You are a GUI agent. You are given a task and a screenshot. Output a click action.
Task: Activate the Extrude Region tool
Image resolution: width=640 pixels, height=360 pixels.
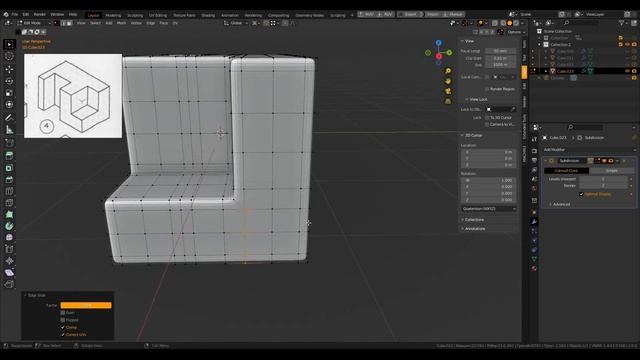click(x=9, y=156)
